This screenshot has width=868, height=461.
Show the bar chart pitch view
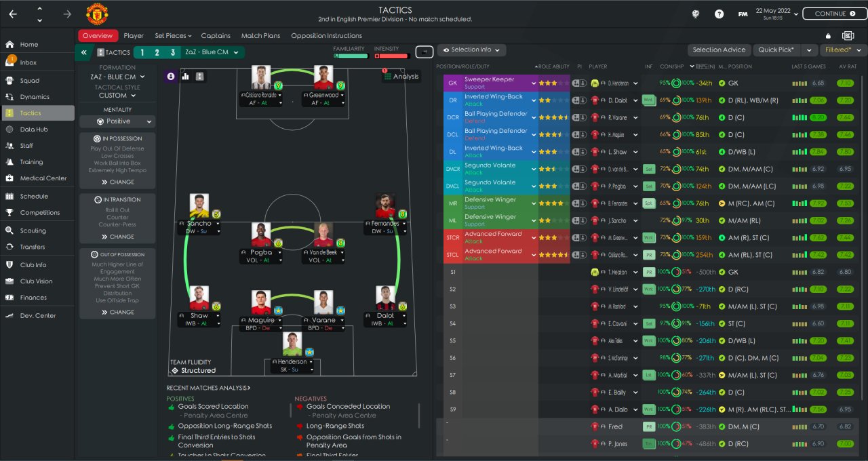(x=185, y=77)
